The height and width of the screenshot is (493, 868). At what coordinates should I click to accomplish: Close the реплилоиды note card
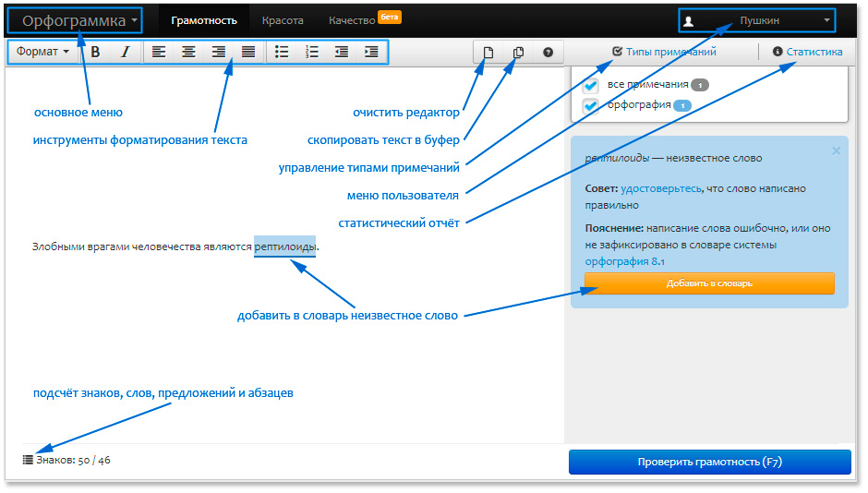click(836, 151)
